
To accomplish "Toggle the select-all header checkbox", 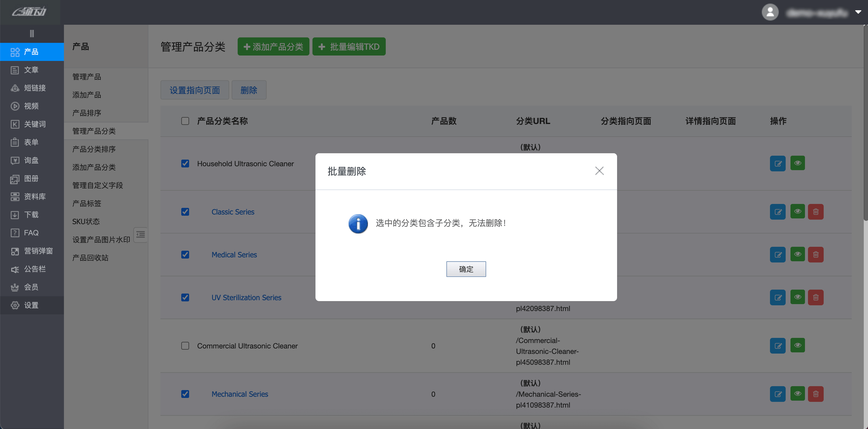I will pyautogui.click(x=185, y=121).
